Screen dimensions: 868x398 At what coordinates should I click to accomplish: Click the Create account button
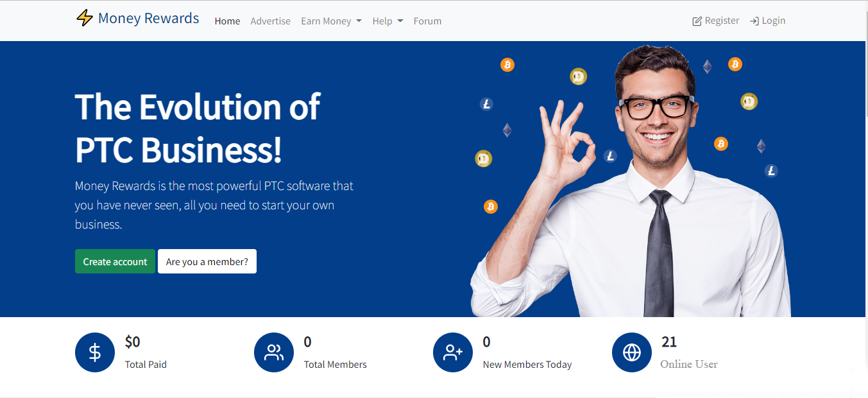(115, 261)
